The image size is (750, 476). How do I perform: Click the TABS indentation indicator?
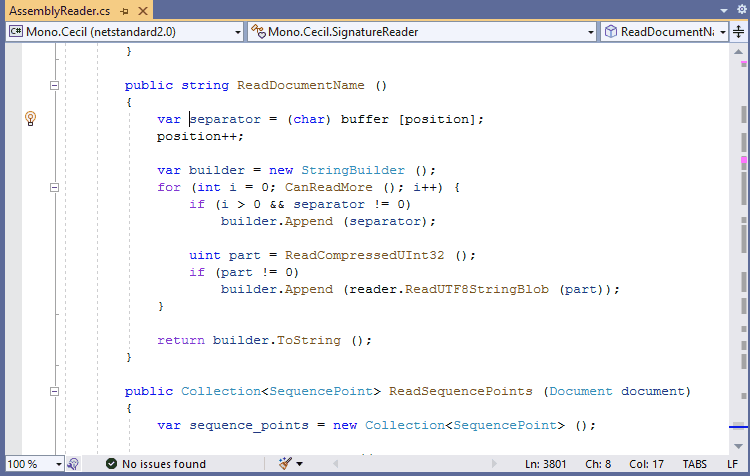click(695, 464)
